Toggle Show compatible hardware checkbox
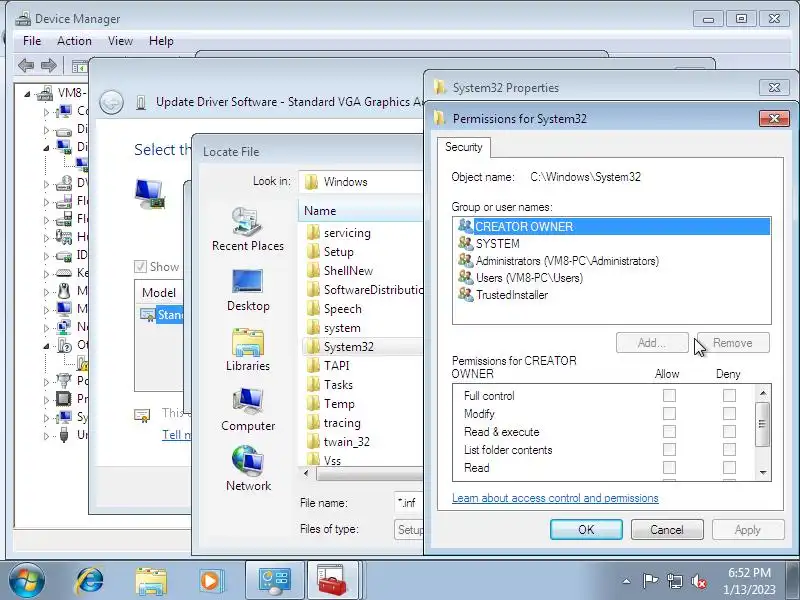Image resolution: width=800 pixels, height=600 pixels. [x=140, y=267]
